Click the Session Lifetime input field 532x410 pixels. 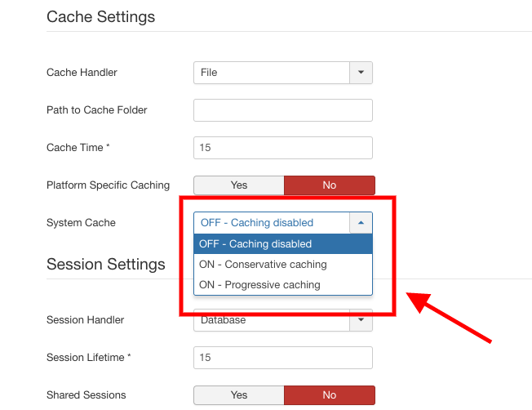click(282, 358)
